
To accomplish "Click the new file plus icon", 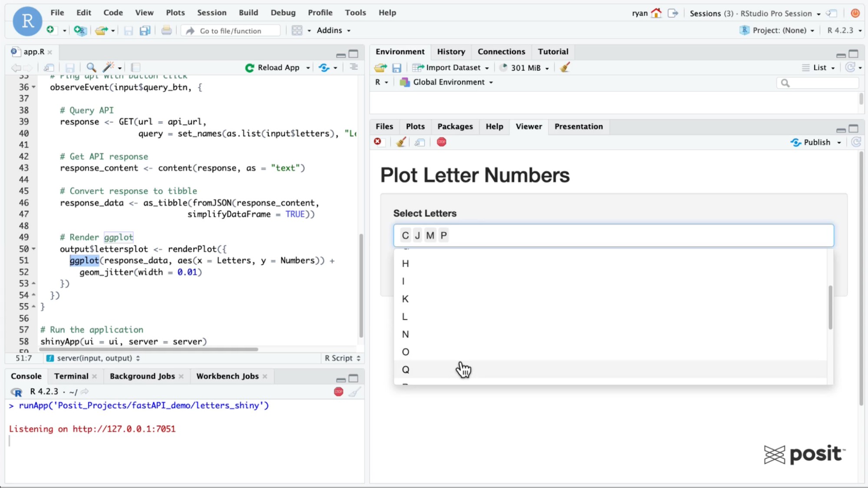I will 50,30.
